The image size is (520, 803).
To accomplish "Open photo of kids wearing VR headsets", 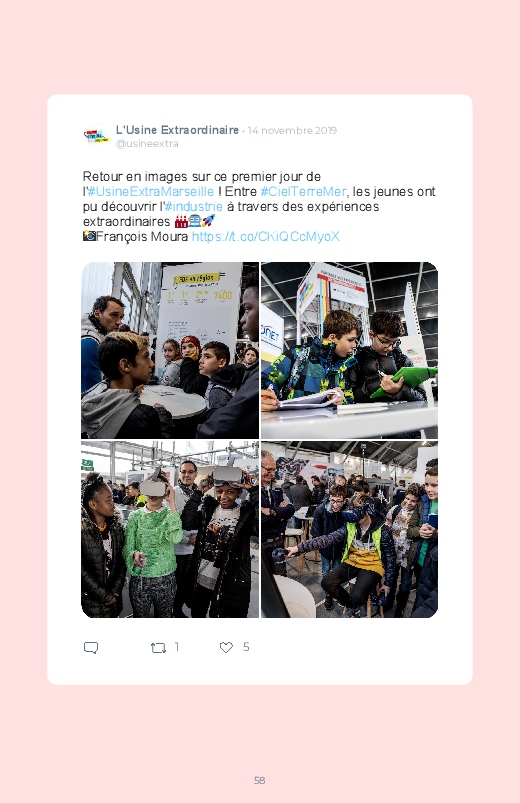I will [x=170, y=530].
